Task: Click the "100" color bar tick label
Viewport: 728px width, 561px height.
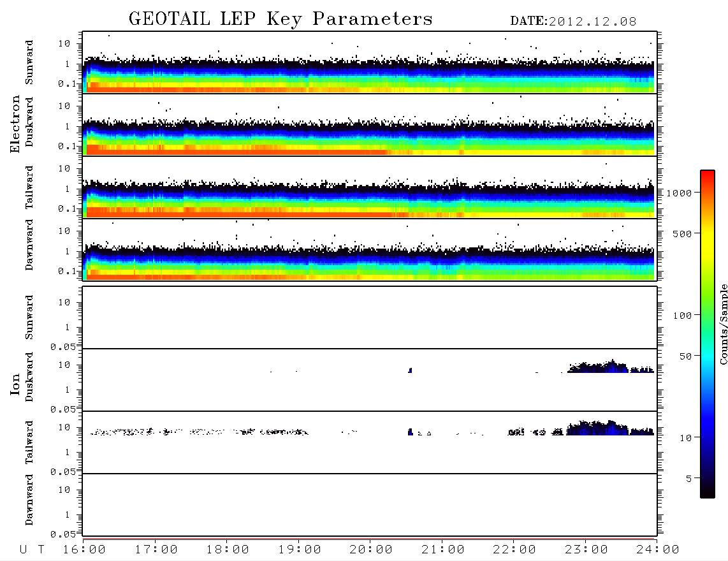Action: [x=683, y=316]
